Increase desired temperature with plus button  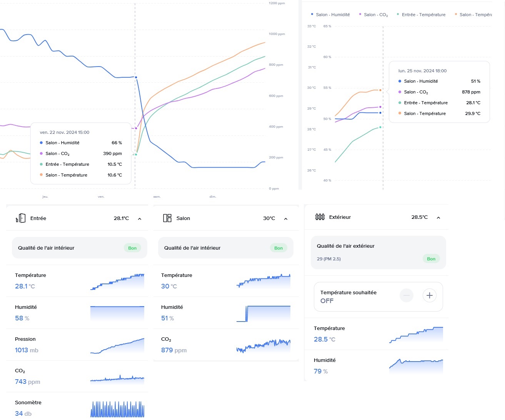pyautogui.click(x=430, y=295)
